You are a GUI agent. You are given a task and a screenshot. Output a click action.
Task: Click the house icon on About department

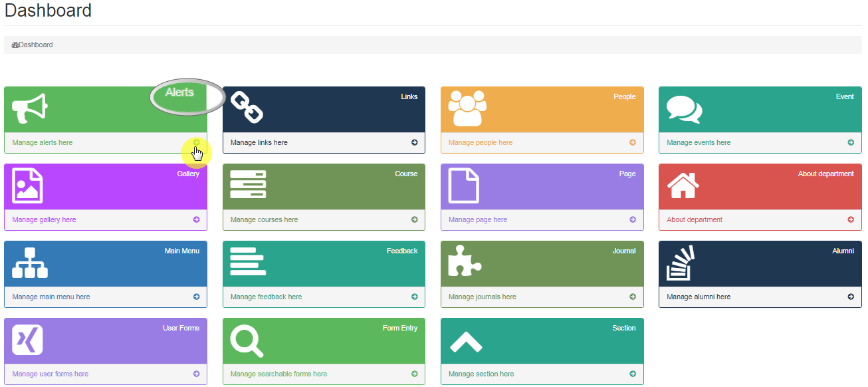click(683, 186)
